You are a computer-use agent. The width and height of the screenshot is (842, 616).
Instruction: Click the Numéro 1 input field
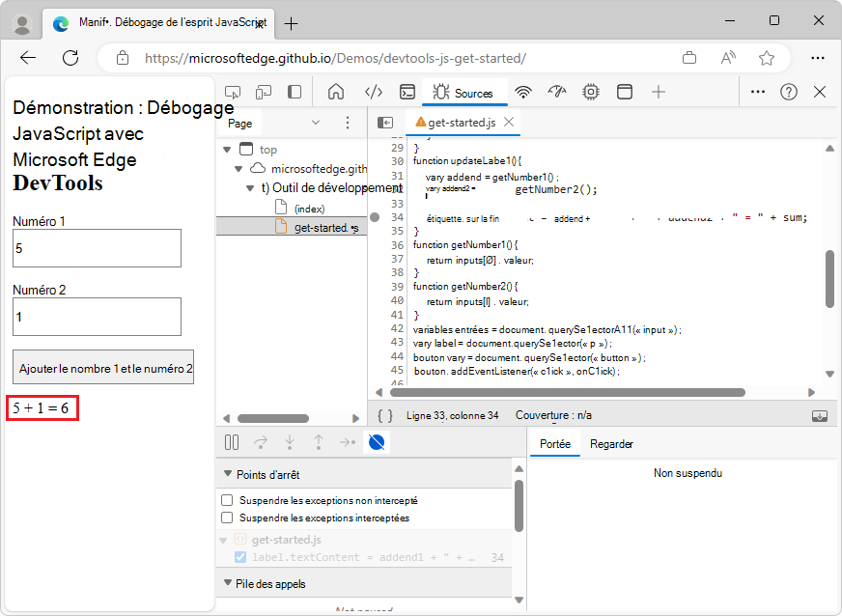pyautogui.click(x=97, y=248)
